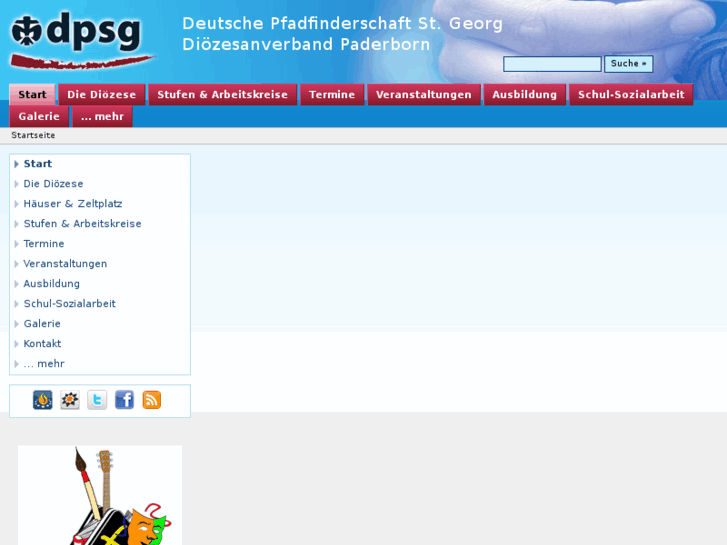This screenshot has height=545, width=727.
Task: Open the Veranstaltungen tab
Action: pos(424,95)
